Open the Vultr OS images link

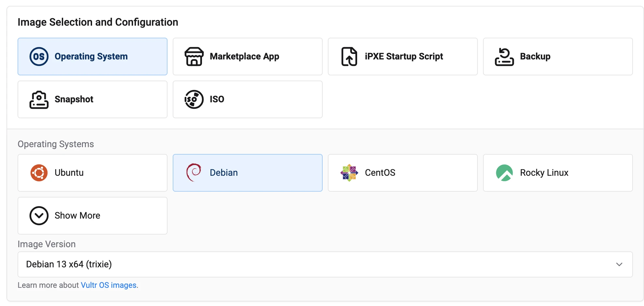(x=109, y=285)
